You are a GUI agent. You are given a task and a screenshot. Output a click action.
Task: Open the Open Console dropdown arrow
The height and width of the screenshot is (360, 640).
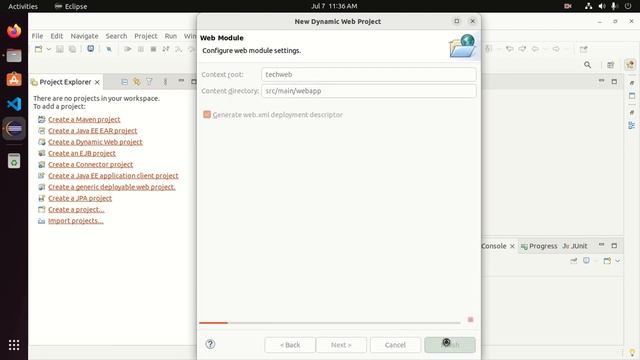(618, 261)
